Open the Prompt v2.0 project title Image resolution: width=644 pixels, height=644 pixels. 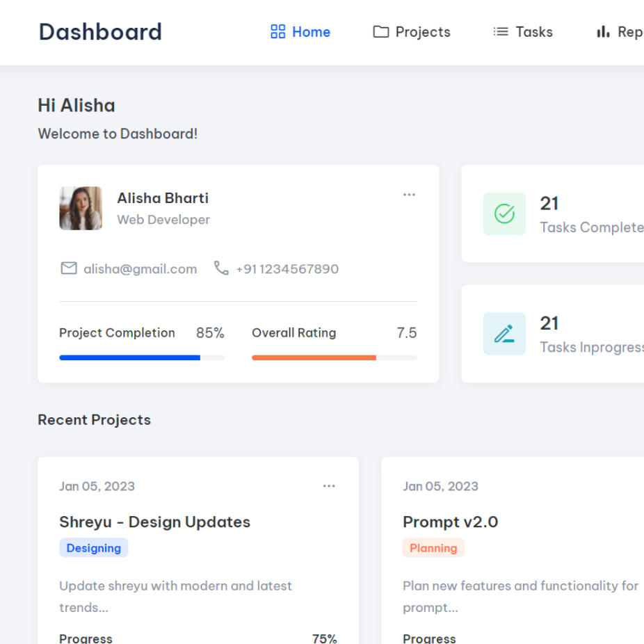[x=450, y=522]
